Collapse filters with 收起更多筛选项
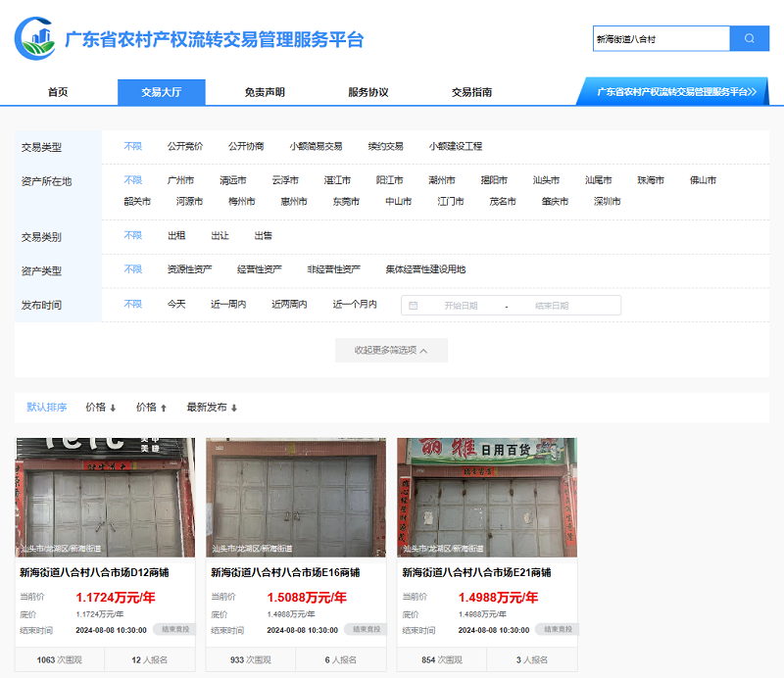This screenshot has width=784, height=678. 391,350
